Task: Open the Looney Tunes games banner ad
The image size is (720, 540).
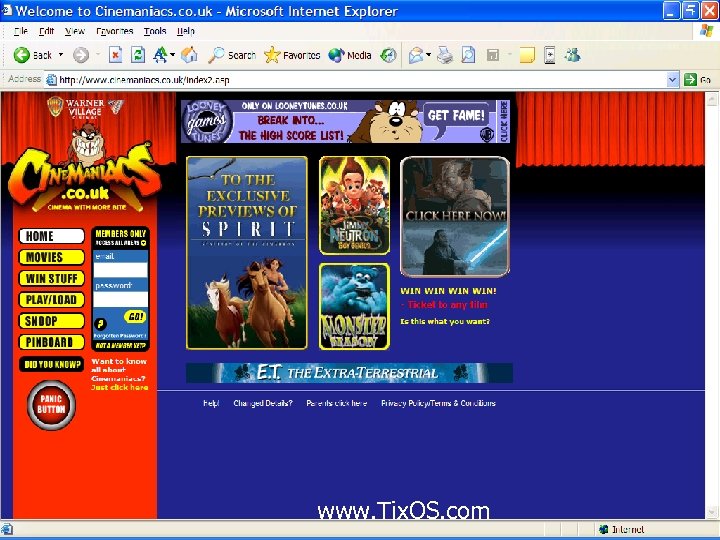Action: [345, 121]
